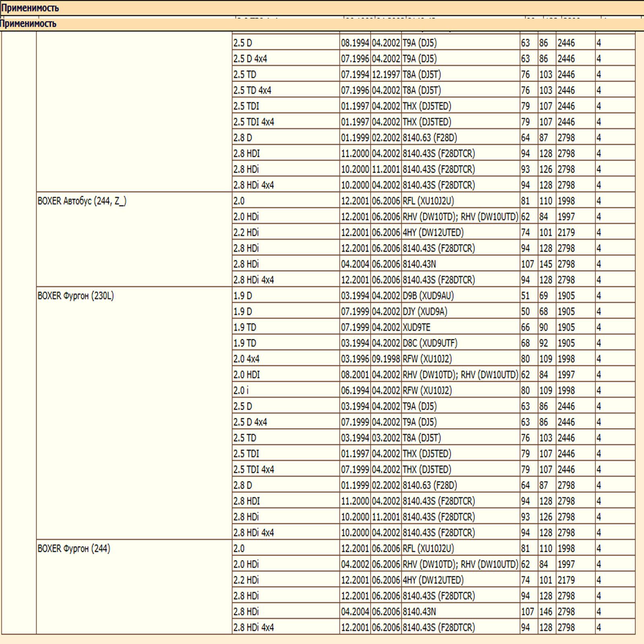The image size is (644, 644).
Task: Click '8140.63 (F28D)' in the BOXER Фургон (230L) section
Action: pyautogui.click(x=430, y=485)
